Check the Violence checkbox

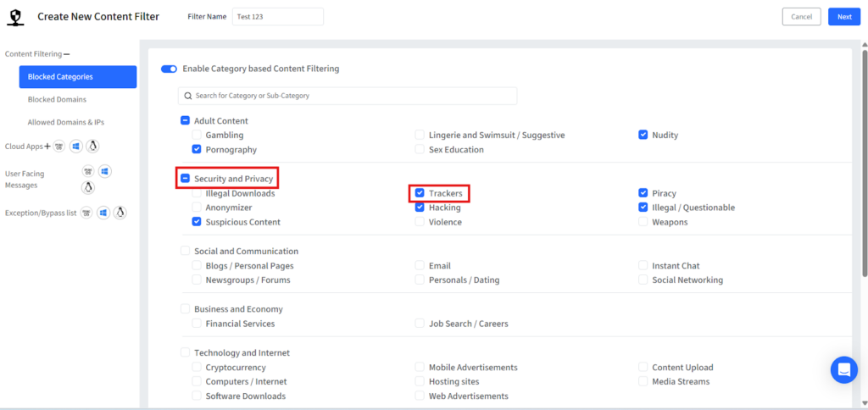point(420,222)
